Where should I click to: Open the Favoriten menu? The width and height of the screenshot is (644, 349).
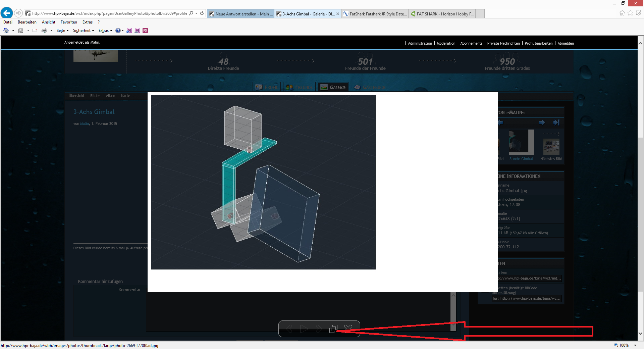pyautogui.click(x=69, y=22)
